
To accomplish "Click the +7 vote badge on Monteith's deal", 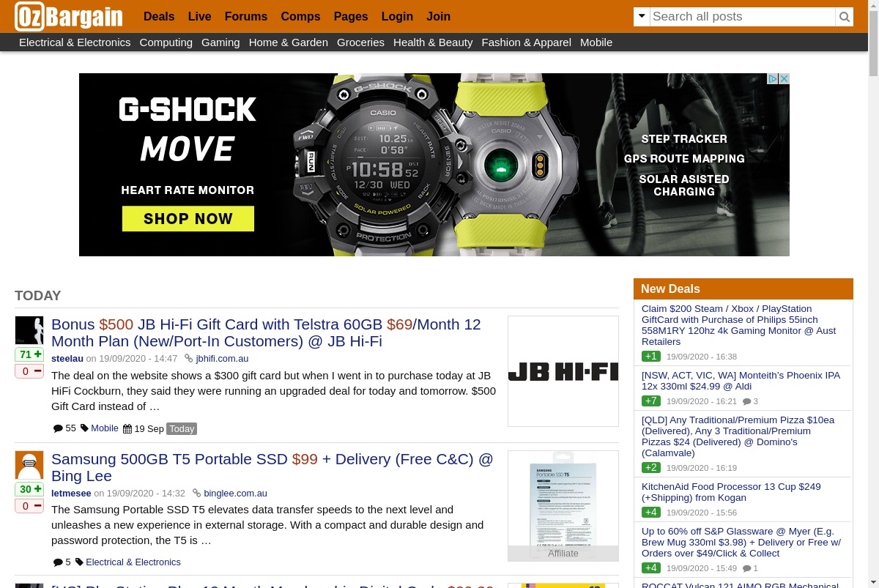I will tap(651, 401).
